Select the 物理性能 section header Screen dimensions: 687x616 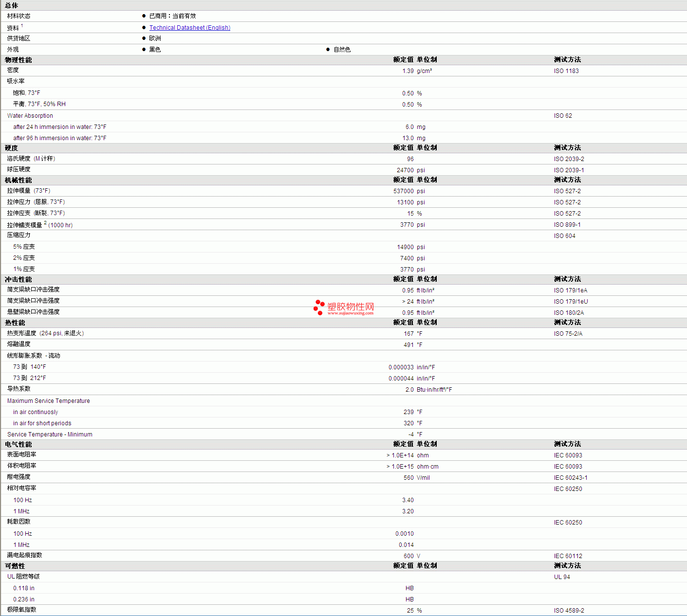19,60
